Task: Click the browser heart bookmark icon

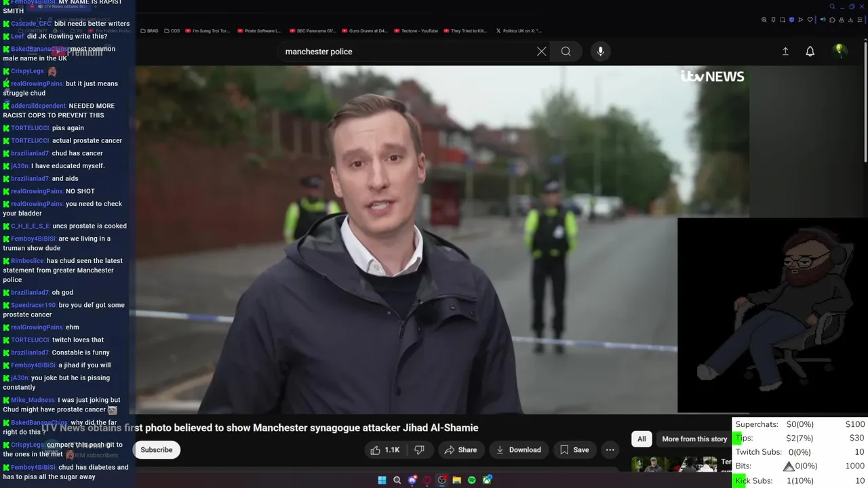Action: [x=810, y=20]
